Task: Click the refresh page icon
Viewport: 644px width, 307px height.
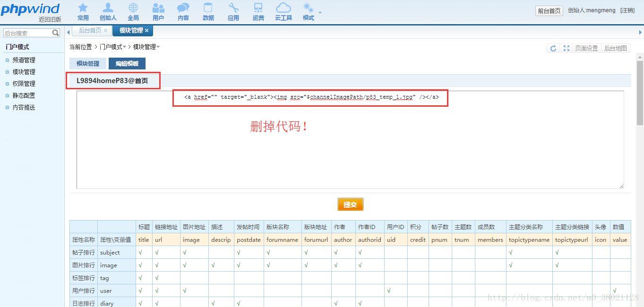Action: [553, 48]
